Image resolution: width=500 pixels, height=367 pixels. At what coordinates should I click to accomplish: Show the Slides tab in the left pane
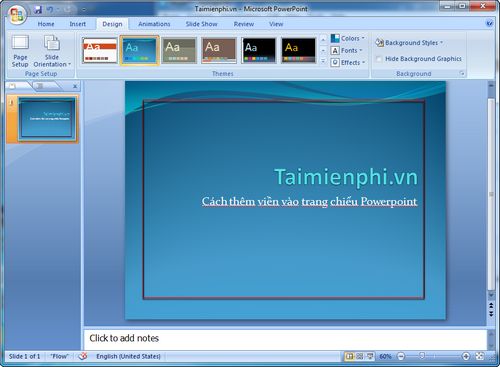(x=13, y=86)
